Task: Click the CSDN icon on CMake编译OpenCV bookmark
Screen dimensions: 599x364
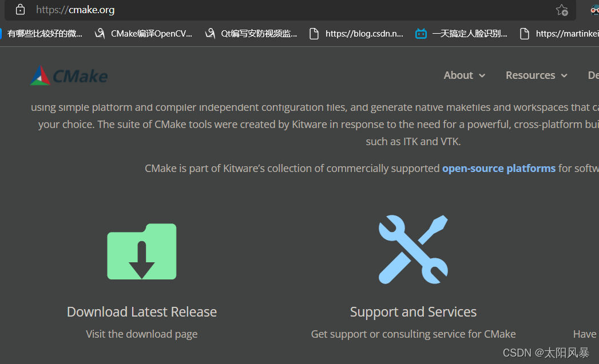Action: pyautogui.click(x=100, y=34)
